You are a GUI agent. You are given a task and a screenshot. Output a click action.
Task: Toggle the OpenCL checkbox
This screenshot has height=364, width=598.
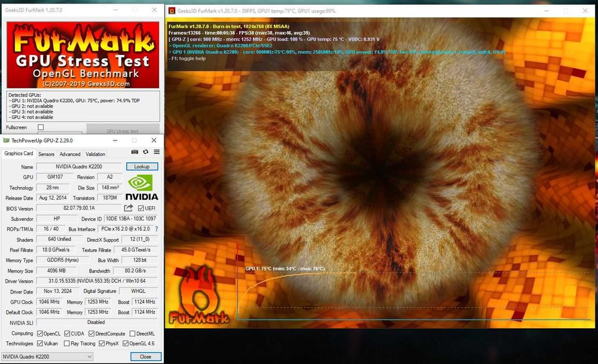tap(39, 334)
